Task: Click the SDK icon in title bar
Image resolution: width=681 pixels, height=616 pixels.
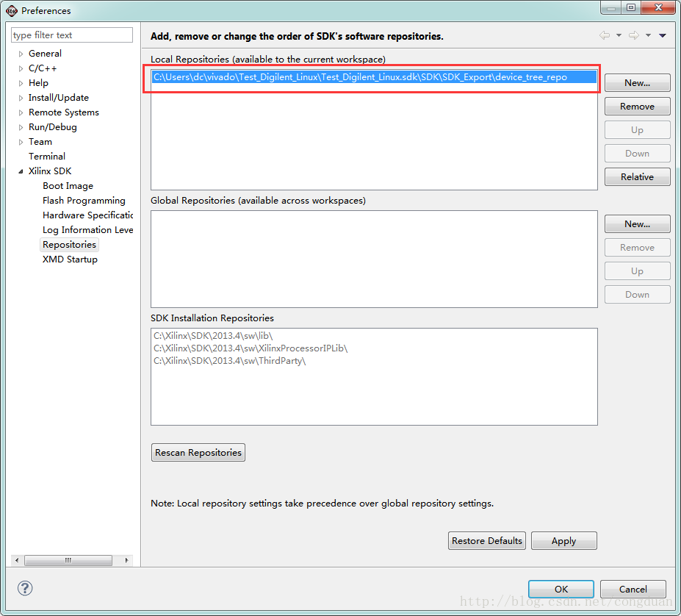Action: [12, 10]
